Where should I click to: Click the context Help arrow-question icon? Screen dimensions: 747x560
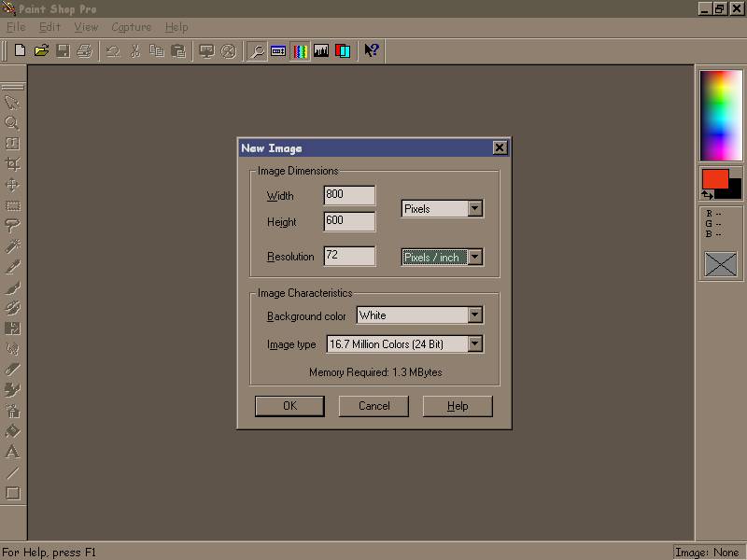(x=372, y=50)
